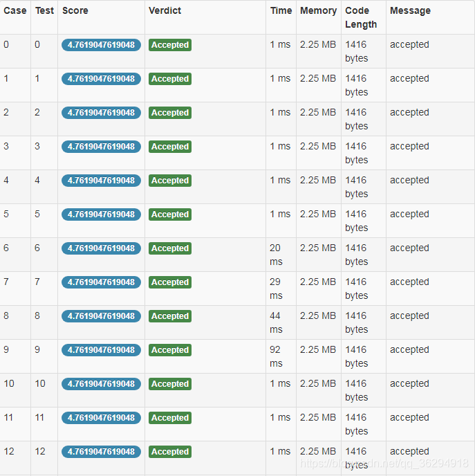Click 1416 bytes in case 9 row

(356, 356)
